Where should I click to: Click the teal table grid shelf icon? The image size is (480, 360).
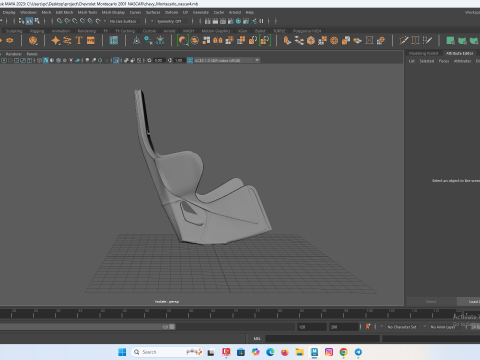114,41
